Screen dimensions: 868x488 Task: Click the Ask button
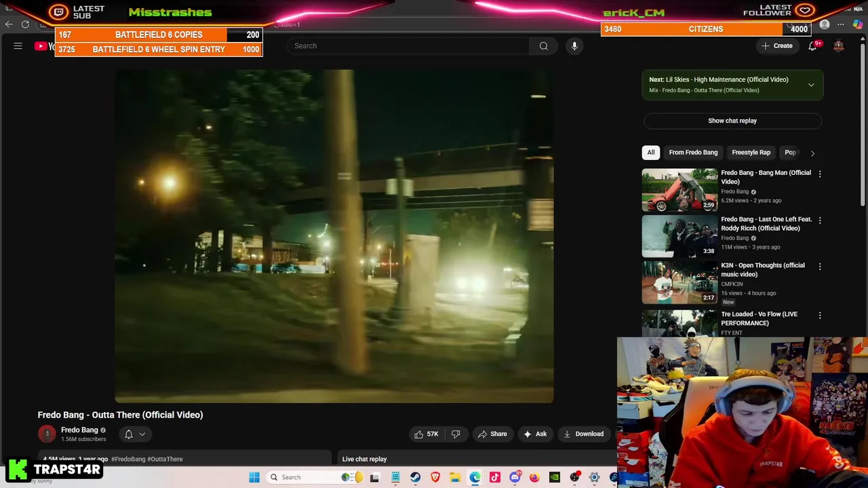(535, 434)
